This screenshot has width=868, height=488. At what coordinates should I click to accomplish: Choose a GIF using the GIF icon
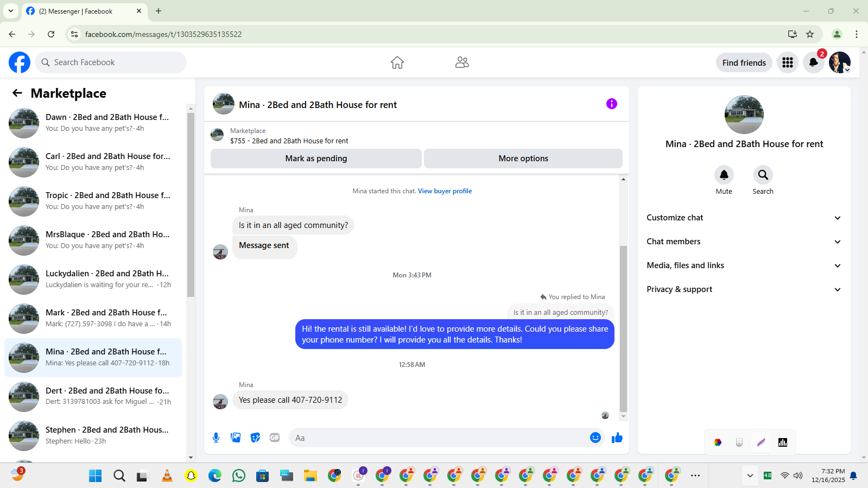[x=275, y=438]
